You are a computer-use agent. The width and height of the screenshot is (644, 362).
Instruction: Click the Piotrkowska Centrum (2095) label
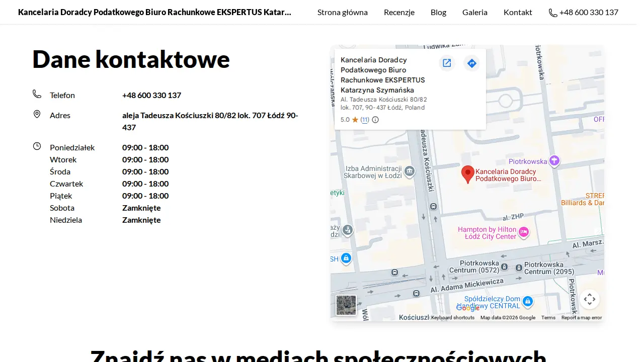(549, 268)
